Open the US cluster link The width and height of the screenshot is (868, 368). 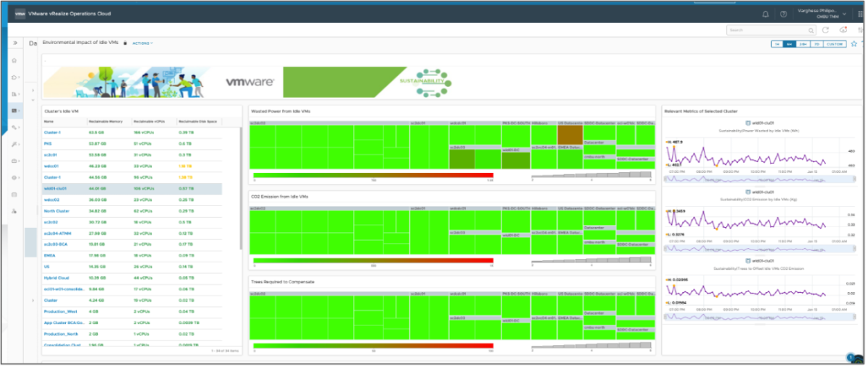coord(46,267)
